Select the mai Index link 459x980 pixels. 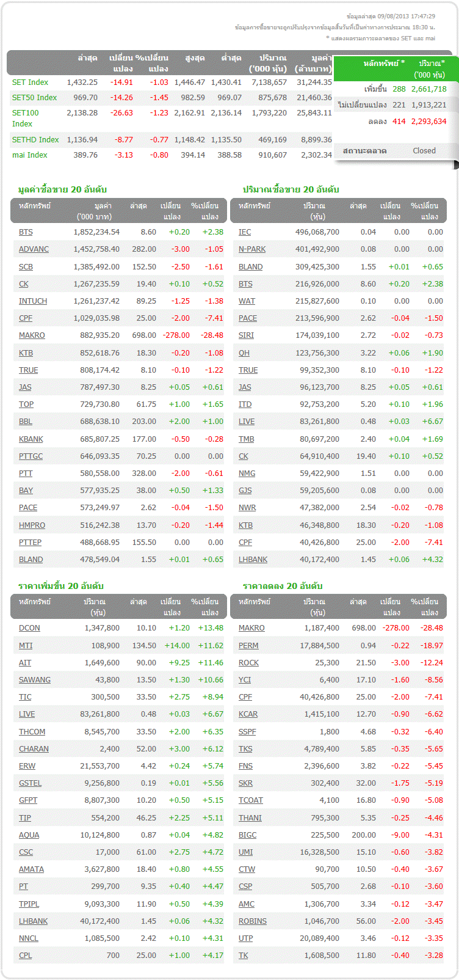tap(29, 155)
